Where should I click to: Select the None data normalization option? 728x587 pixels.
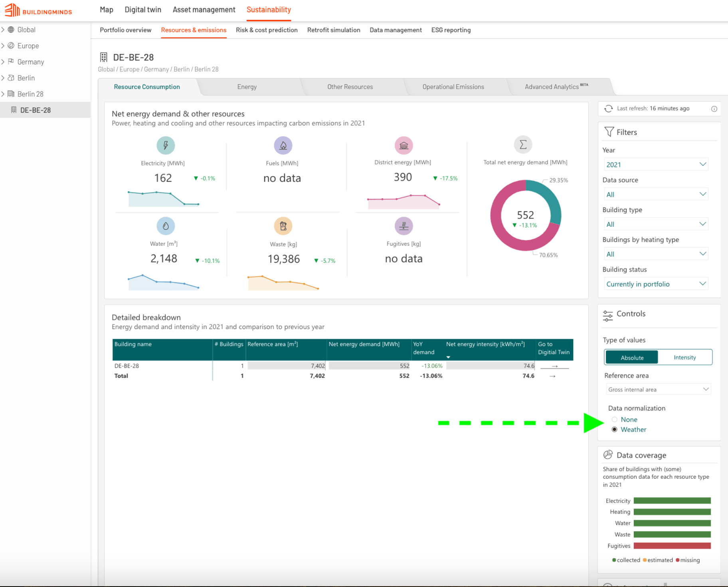pos(615,419)
